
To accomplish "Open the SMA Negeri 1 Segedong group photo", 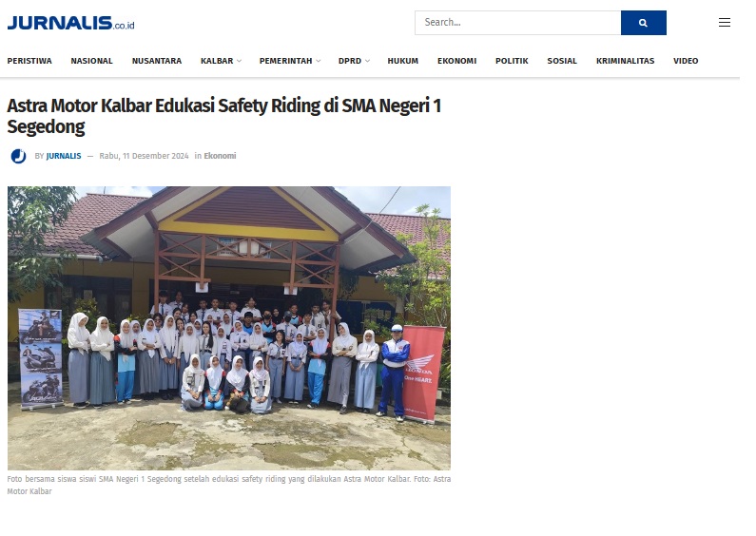I will [229, 328].
